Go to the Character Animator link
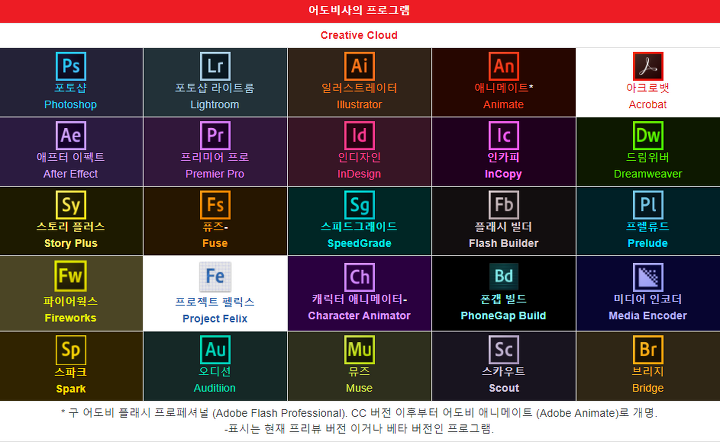Screen dimensions: 720x442 [x=359, y=316]
